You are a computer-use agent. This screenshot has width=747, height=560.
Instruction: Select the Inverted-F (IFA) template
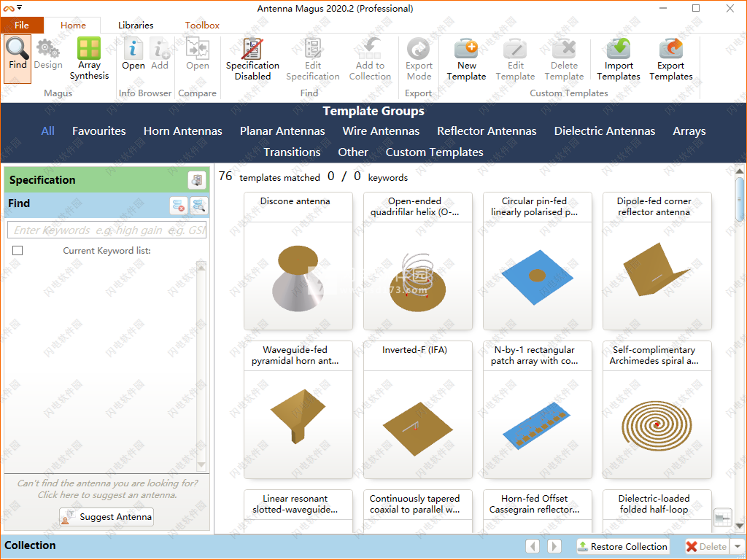point(418,410)
